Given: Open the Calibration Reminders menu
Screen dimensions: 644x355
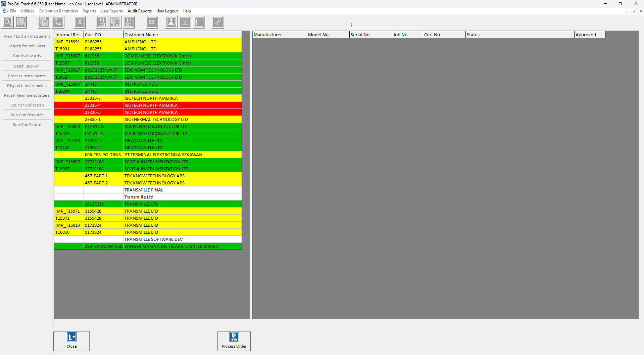Looking at the screenshot, I should 58,11.
